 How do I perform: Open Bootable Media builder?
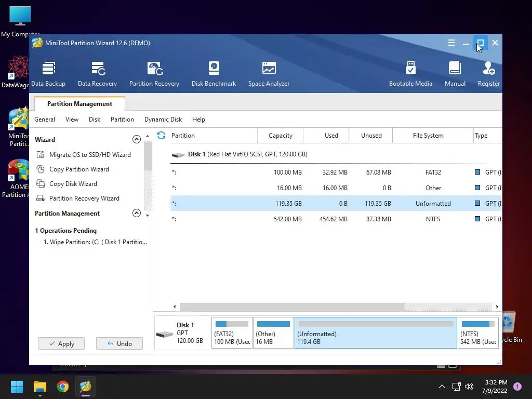click(410, 74)
